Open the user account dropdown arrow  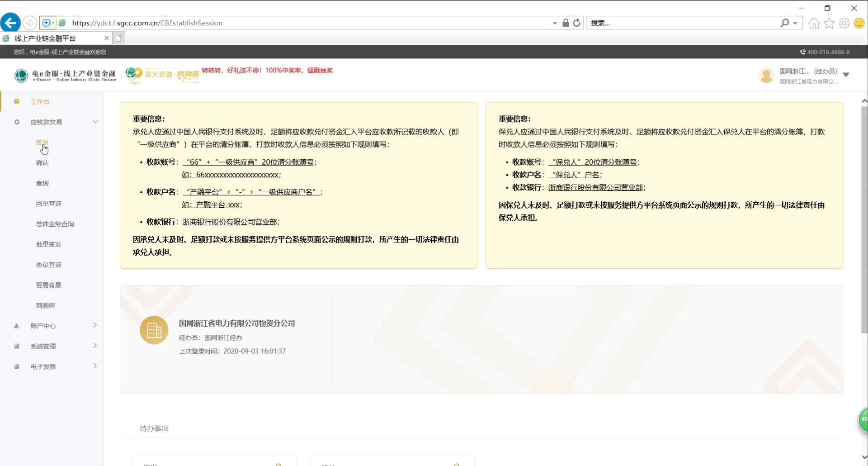(x=846, y=75)
